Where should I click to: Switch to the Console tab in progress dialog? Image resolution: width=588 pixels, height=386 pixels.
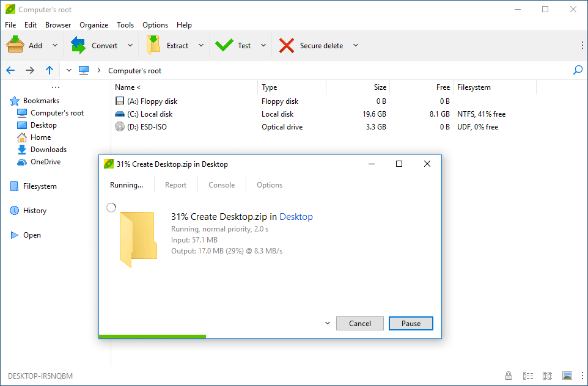pos(221,184)
